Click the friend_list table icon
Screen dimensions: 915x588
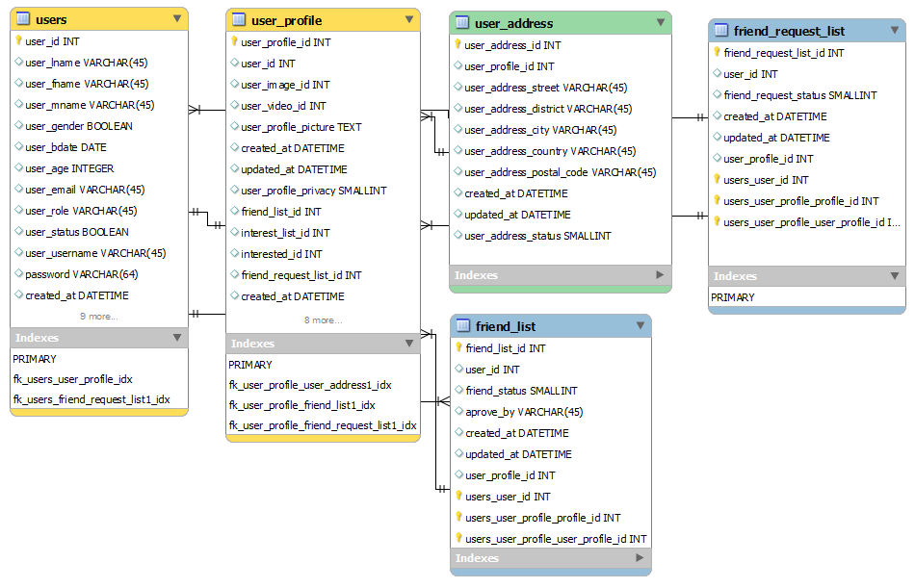(463, 325)
